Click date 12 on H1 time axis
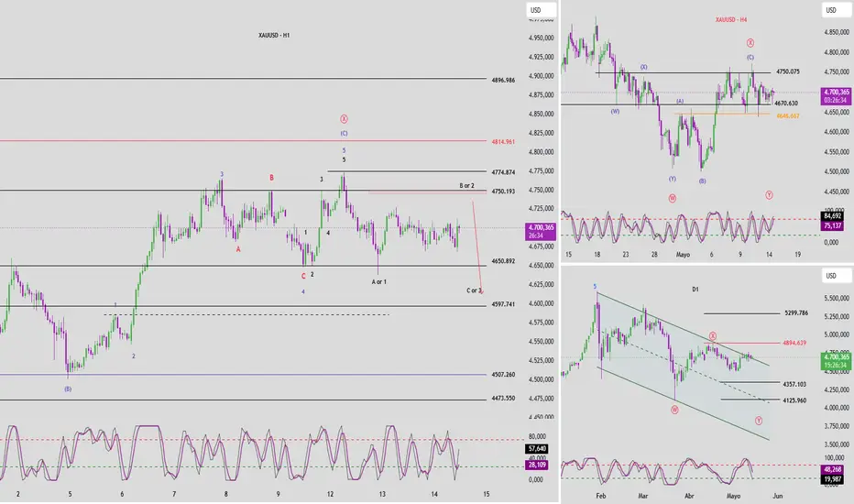The width and height of the screenshot is (854, 504). point(330,494)
